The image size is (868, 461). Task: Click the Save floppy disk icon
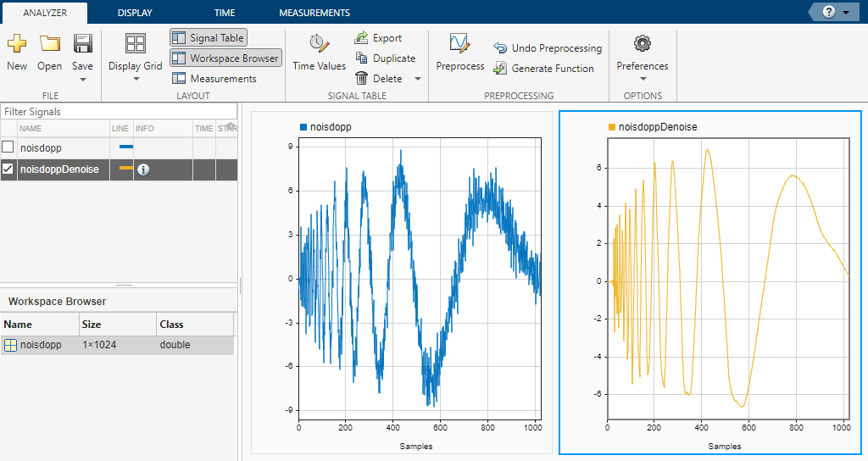pos(82,43)
